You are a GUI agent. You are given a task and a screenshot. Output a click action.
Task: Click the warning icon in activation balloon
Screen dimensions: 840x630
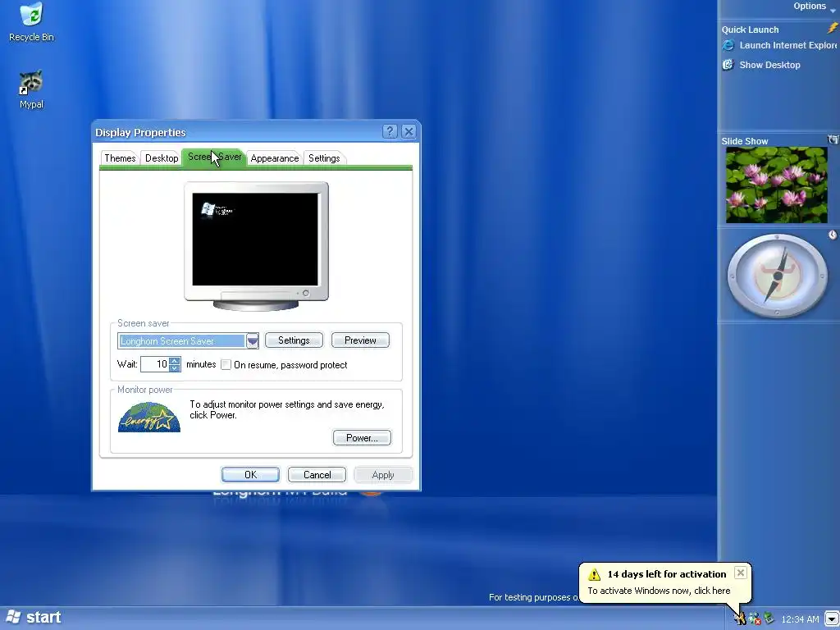[x=594, y=575]
